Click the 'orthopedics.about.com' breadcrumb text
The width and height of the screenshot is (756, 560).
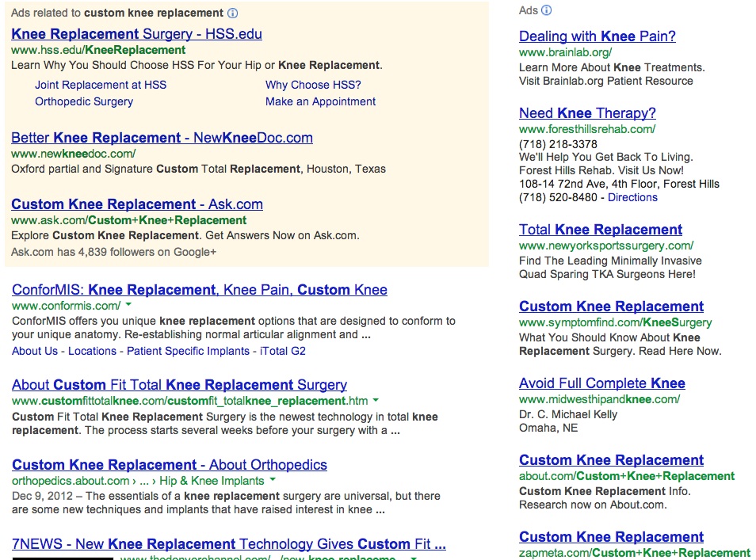click(71, 481)
